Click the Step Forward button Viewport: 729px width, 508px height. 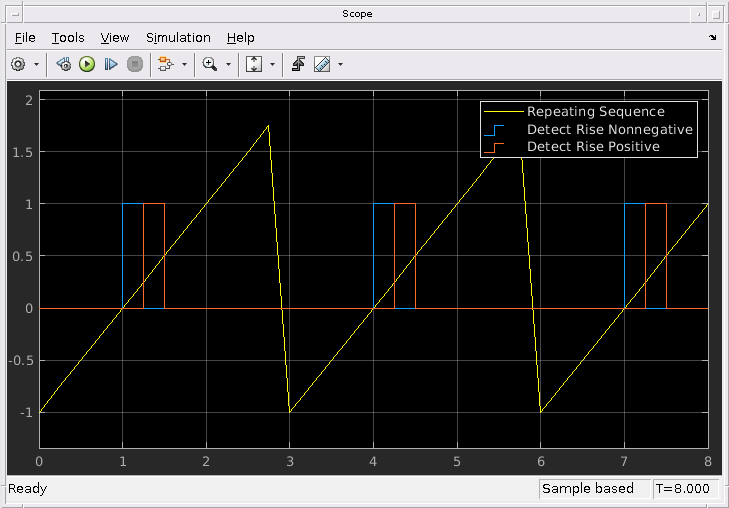[111, 64]
